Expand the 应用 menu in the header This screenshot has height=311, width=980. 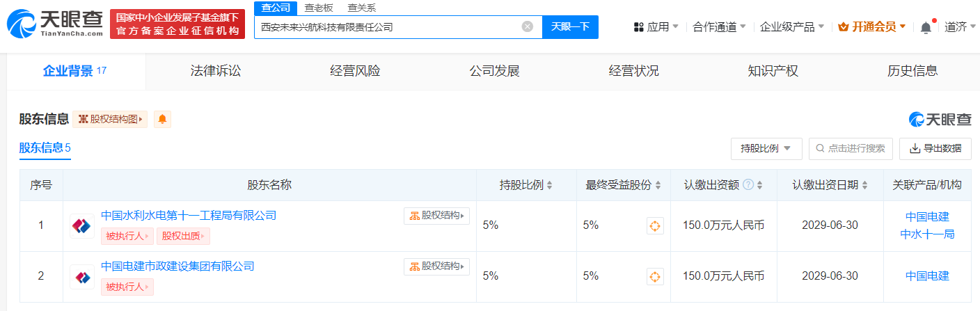point(656,27)
